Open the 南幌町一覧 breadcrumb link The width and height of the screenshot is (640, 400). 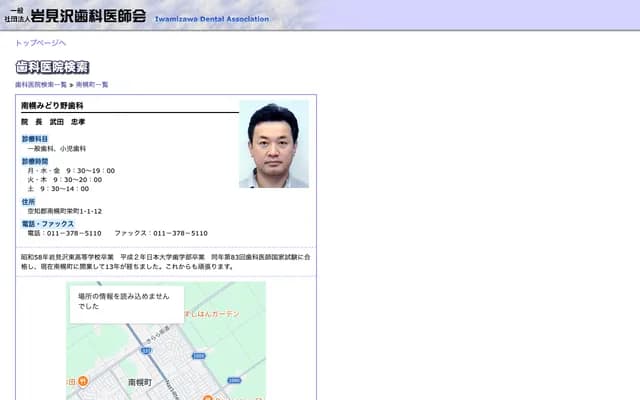point(92,84)
